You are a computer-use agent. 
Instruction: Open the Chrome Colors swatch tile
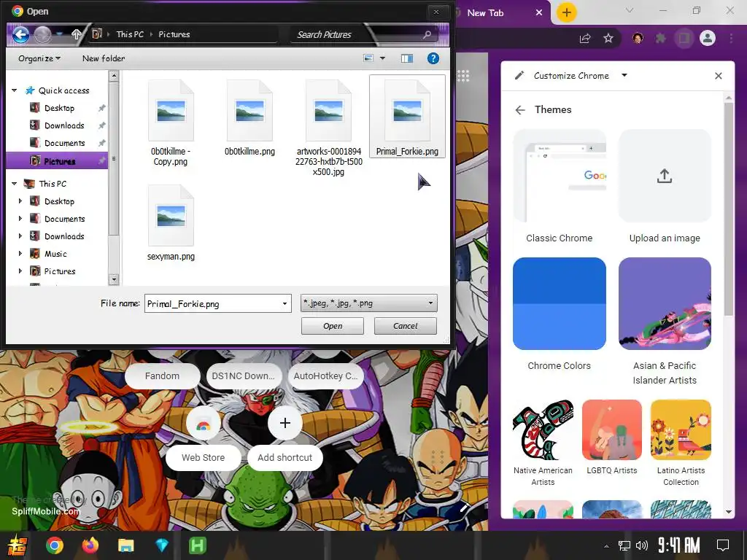pyautogui.click(x=560, y=303)
